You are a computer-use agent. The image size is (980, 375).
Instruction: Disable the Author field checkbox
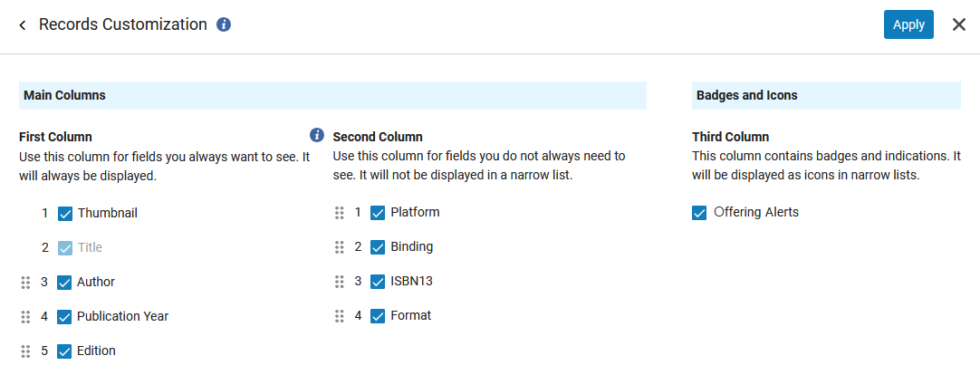click(64, 283)
